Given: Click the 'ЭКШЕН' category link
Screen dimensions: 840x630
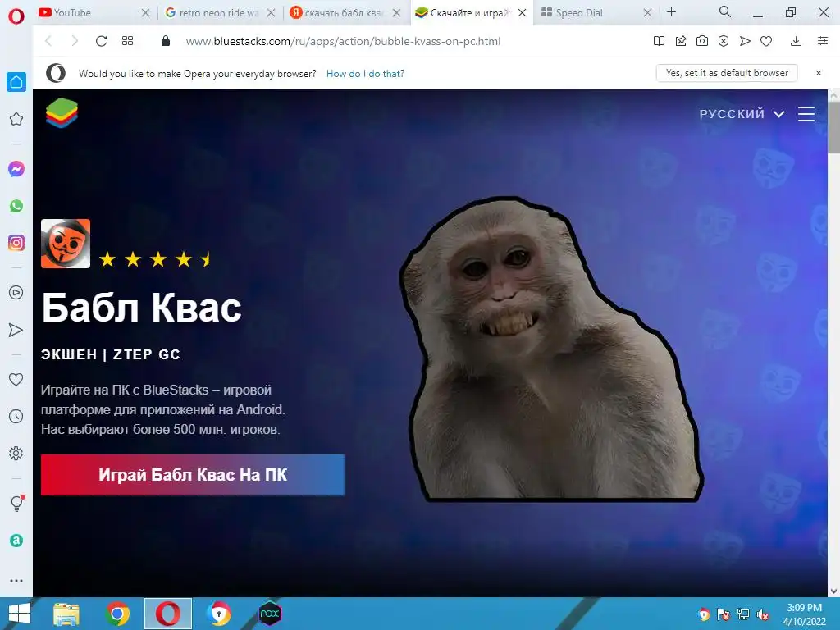Looking at the screenshot, I should (69, 354).
